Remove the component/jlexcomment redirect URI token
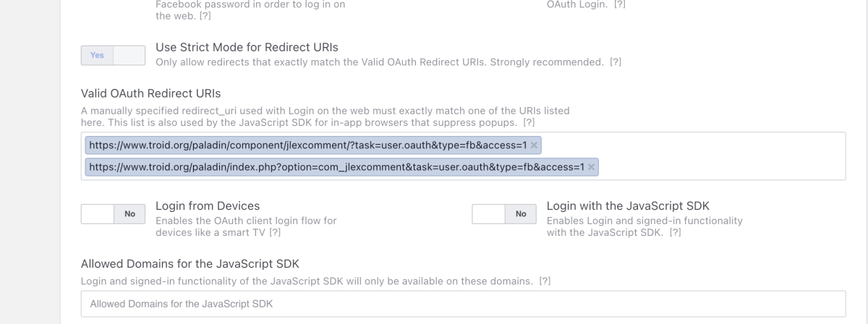 point(534,145)
